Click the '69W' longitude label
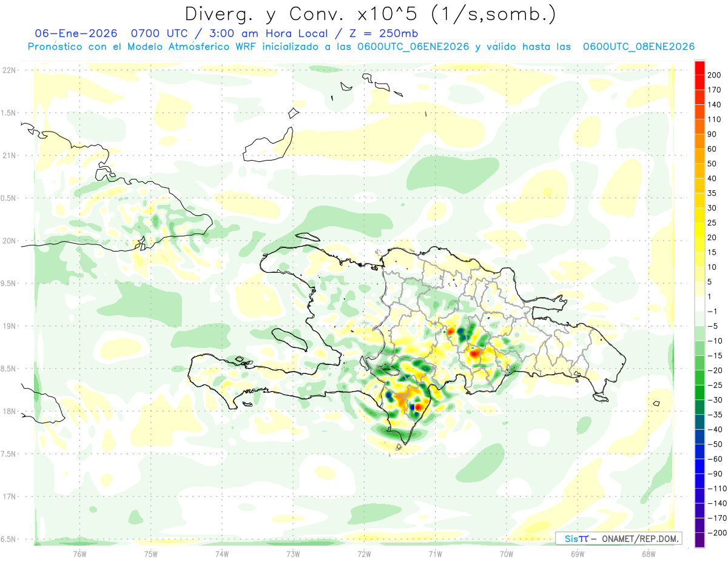728x562 pixels. point(577,553)
